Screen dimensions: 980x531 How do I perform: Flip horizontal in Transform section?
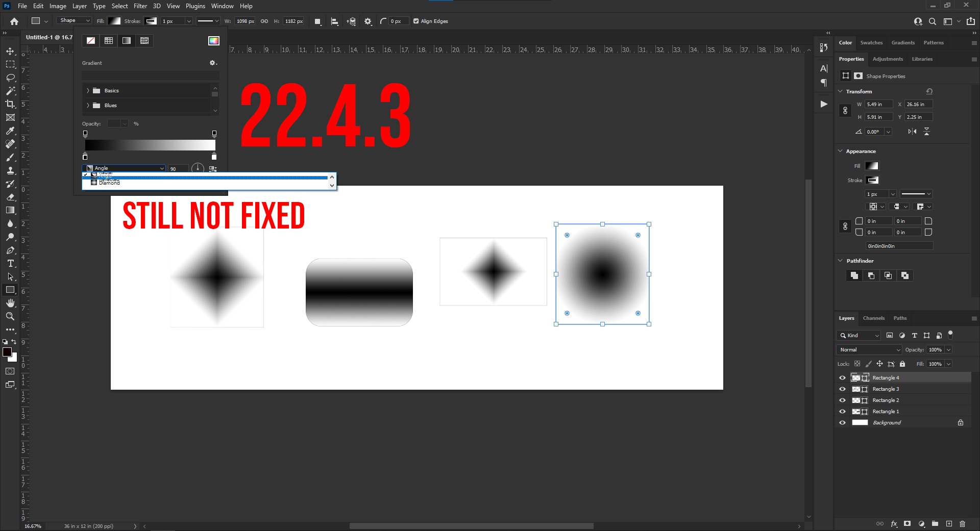point(912,132)
